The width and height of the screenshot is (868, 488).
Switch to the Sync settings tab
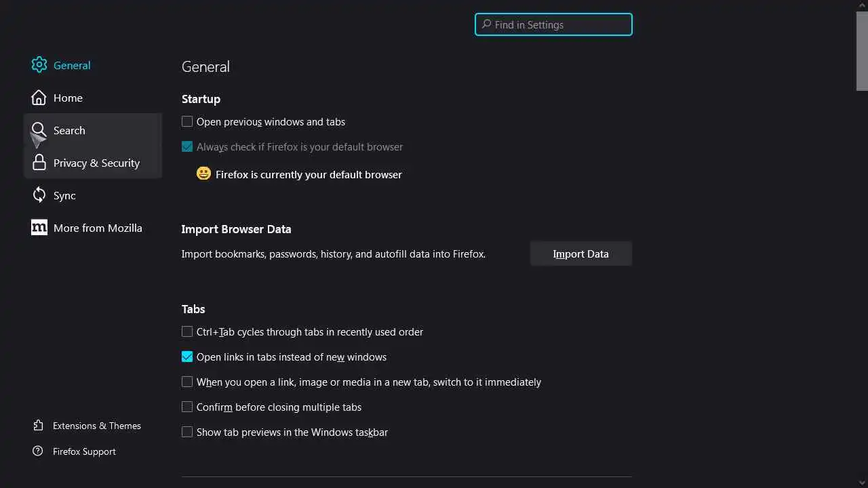point(64,195)
